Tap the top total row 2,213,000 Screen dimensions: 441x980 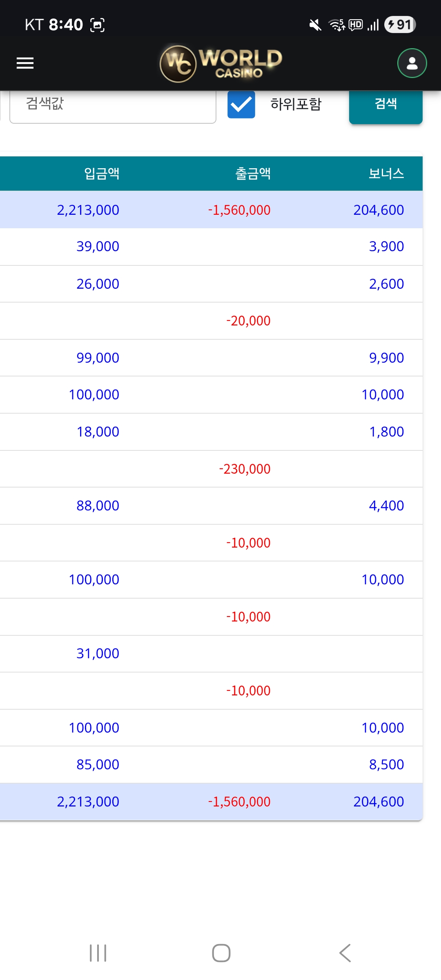point(211,209)
